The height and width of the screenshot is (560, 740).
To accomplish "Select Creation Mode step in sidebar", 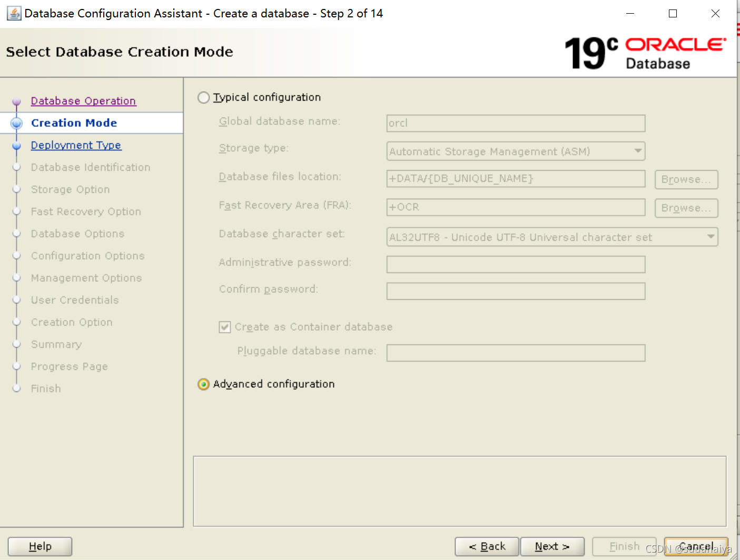I will point(74,123).
